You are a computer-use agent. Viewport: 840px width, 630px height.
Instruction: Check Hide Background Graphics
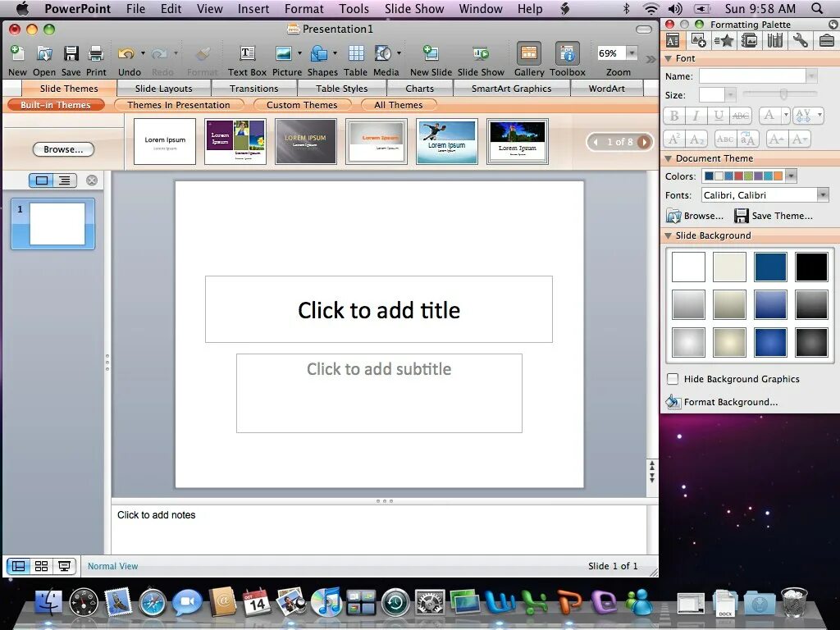click(x=673, y=379)
